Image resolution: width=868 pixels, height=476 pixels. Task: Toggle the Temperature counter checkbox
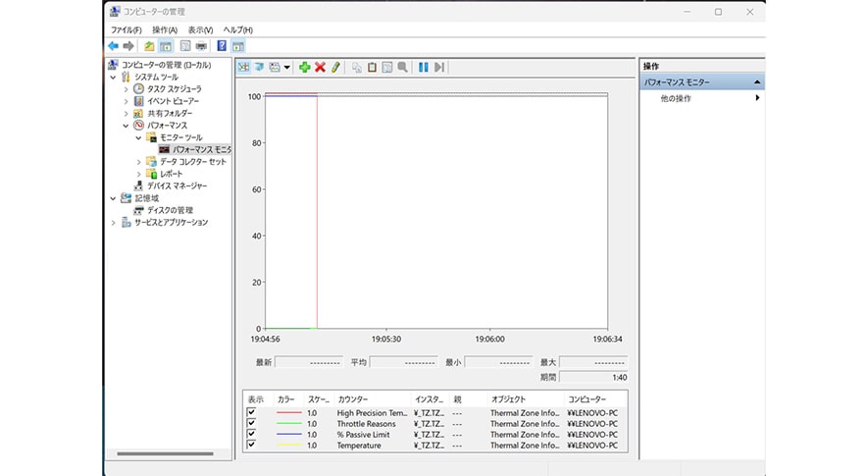point(252,445)
